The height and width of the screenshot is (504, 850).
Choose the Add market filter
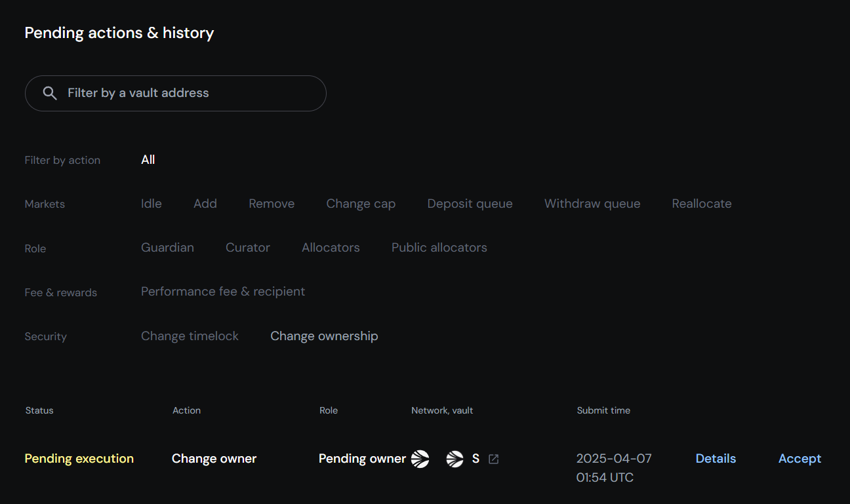tap(205, 204)
